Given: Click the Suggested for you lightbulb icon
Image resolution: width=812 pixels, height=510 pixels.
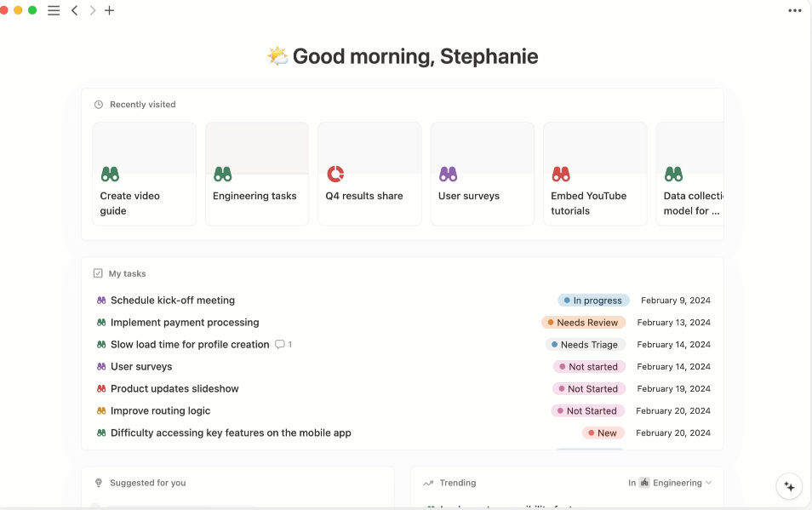Looking at the screenshot, I should [x=99, y=483].
